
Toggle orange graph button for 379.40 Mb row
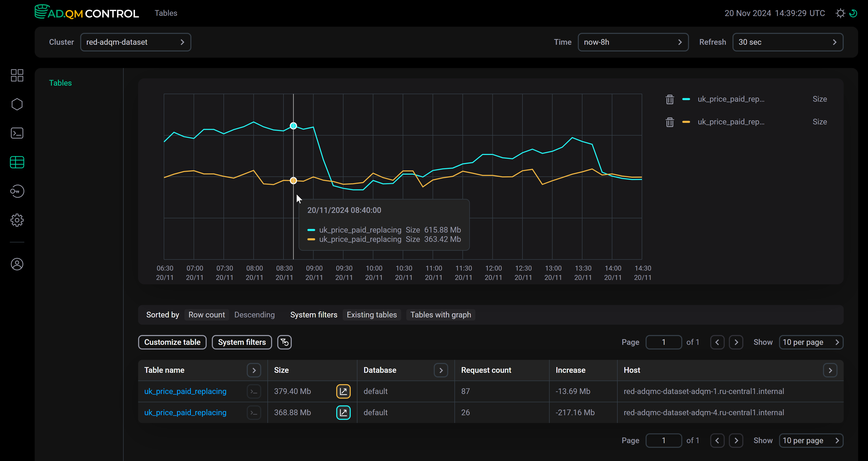coord(343,392)
